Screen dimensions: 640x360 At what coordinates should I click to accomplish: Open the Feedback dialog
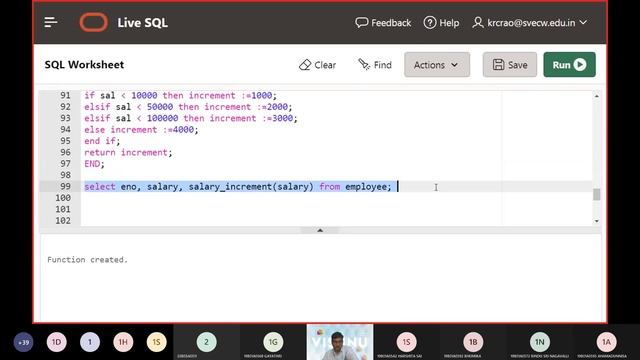383,23
